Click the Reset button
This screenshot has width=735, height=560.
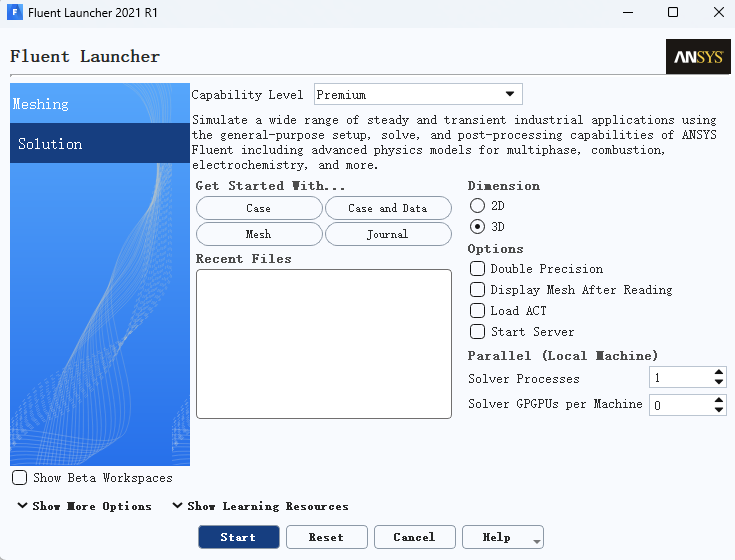pos(327,537)
